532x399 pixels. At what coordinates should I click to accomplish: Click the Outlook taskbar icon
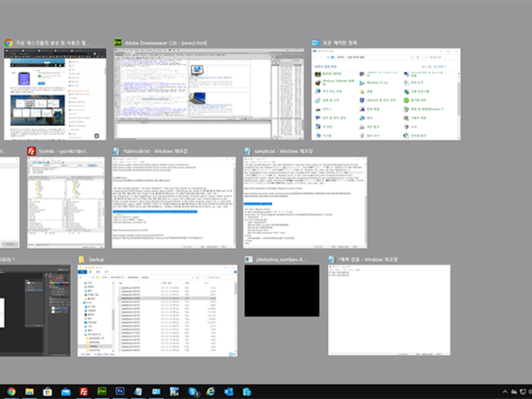tap(229, 391)
